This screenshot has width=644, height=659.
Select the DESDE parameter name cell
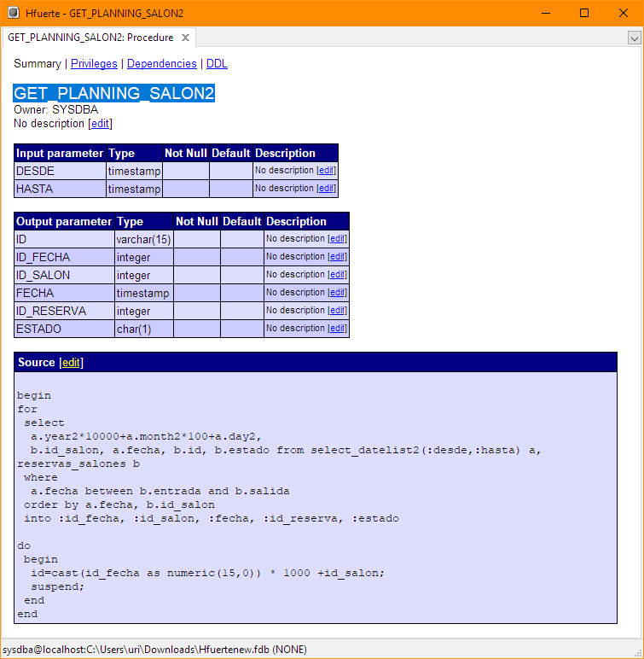pyautogui.click(x=60, y=171)
